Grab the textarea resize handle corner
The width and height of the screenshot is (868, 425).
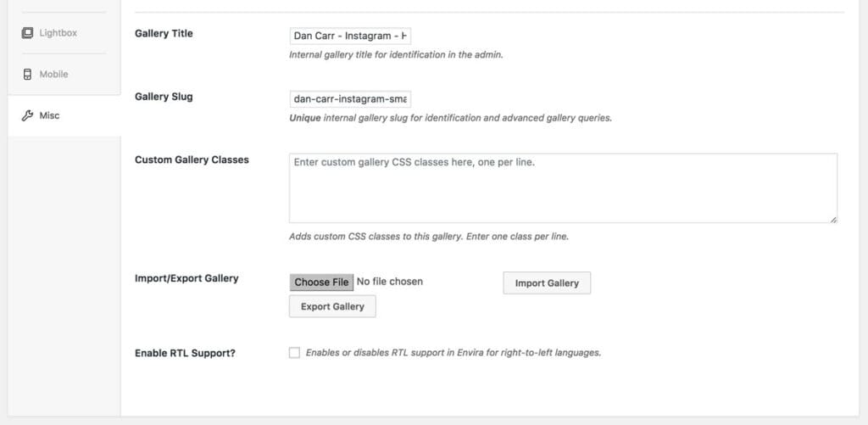click(x=833, y=219)
